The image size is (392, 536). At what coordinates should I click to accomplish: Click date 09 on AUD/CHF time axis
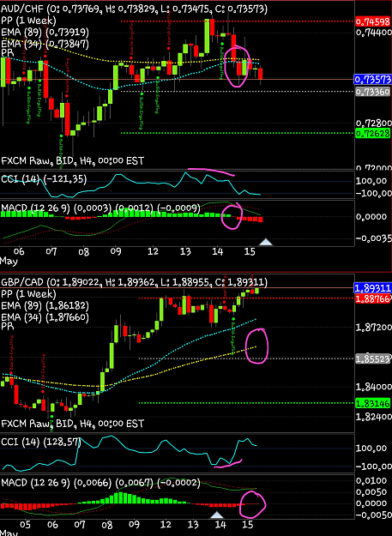[x=116, y=251]
